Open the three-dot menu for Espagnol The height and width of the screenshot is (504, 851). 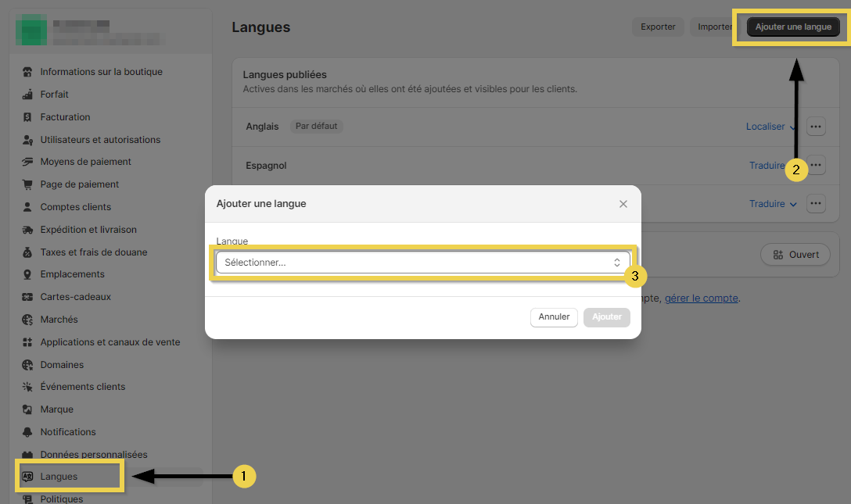click(816, 165)
